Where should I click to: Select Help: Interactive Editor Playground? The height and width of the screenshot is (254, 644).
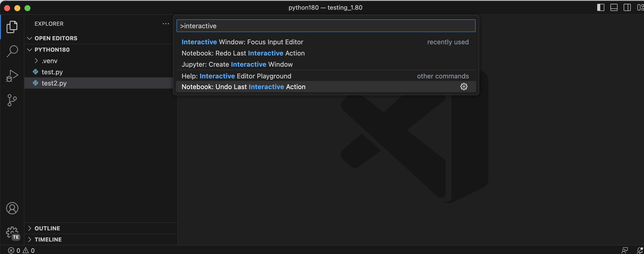tap(236, 76)
